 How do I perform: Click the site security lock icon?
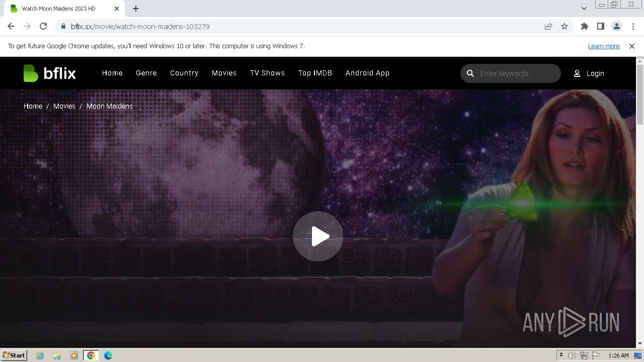click(x=63, y=27)
